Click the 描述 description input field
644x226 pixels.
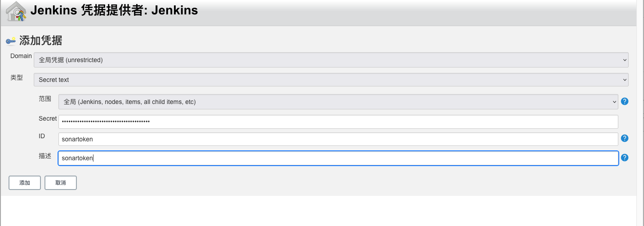338,158
